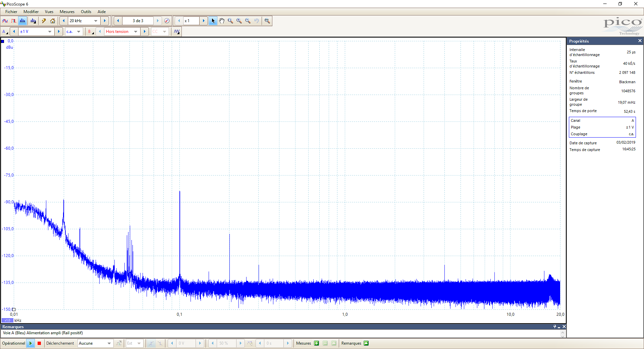Decrease frequency range with left arrow
644x349 pixels.
(64, 21)
